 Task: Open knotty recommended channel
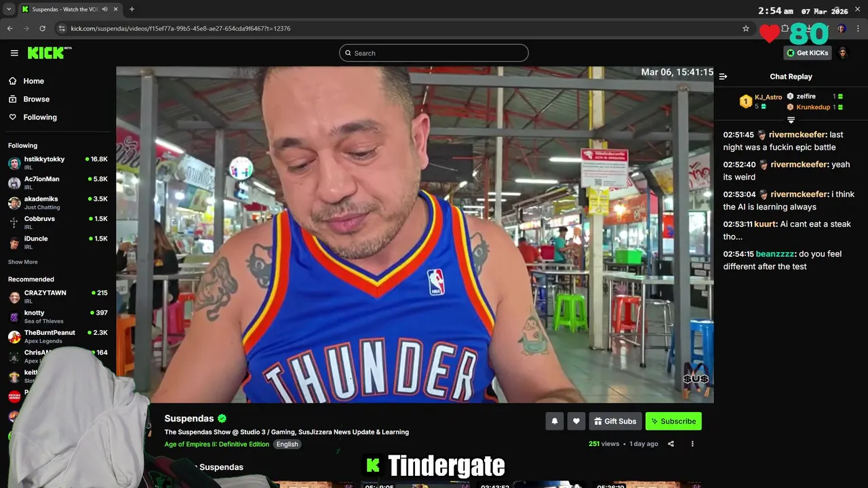[x=58, y=317]
